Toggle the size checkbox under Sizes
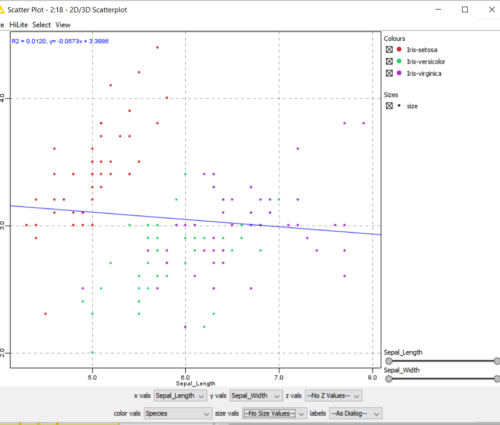The width and height of the screenshot is (500, 425). 389,106
